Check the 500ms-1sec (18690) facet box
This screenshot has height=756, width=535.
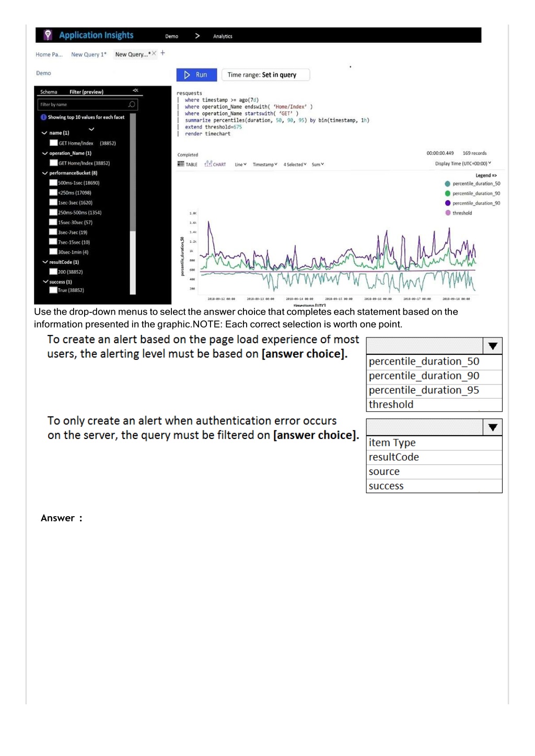coord(53,183)
